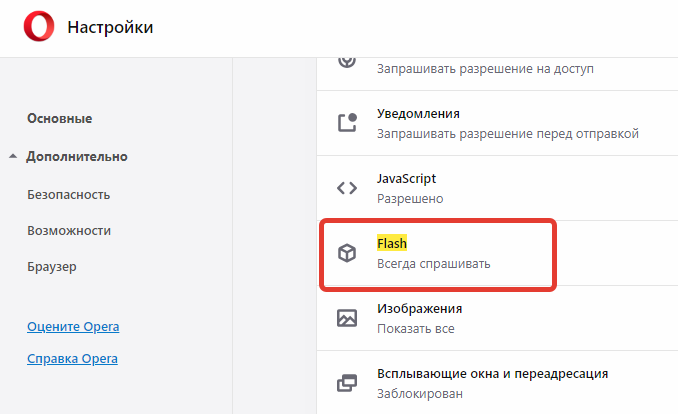Go to the Браузер sidebar section
Viewport: 678px width, 414px height.
pyautogui.click(x=52, y=267)
